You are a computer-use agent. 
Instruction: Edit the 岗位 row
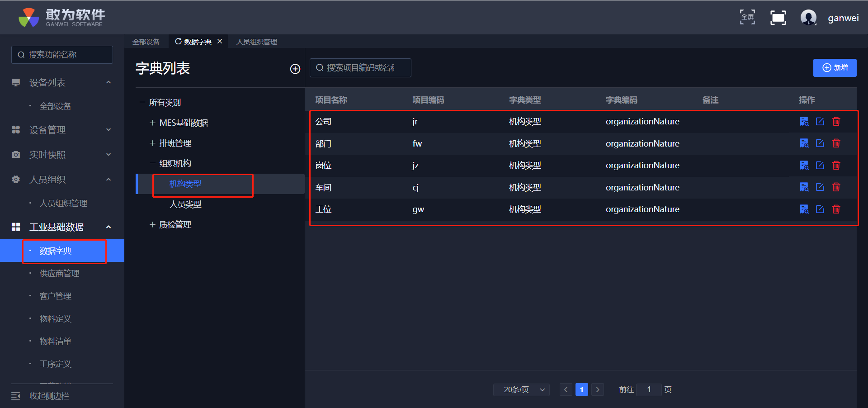click(820, 165)
